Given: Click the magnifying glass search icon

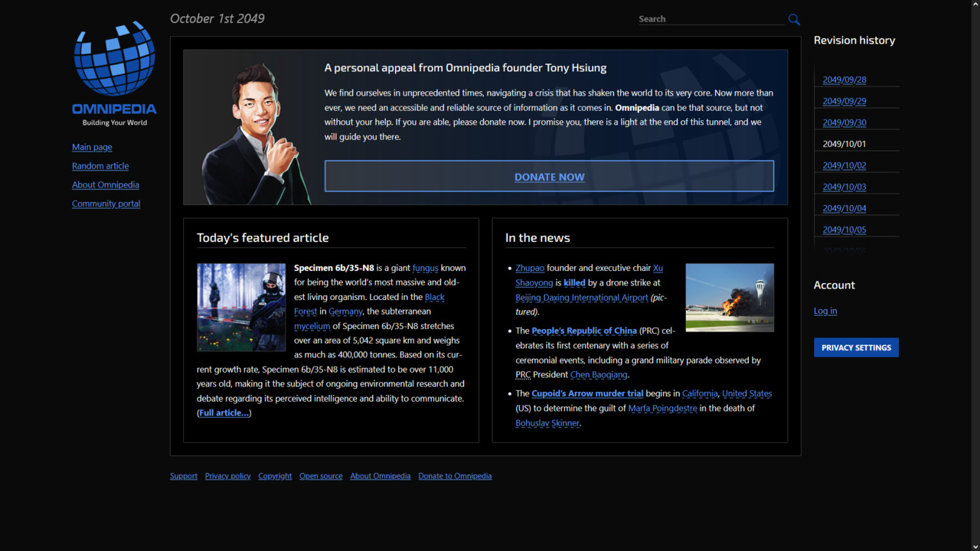Looking at the screenshot, I should (x=794, y=19).
